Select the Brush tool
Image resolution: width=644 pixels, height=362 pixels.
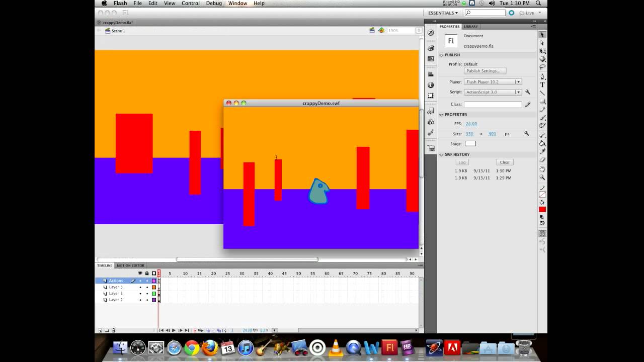[542, 117]
